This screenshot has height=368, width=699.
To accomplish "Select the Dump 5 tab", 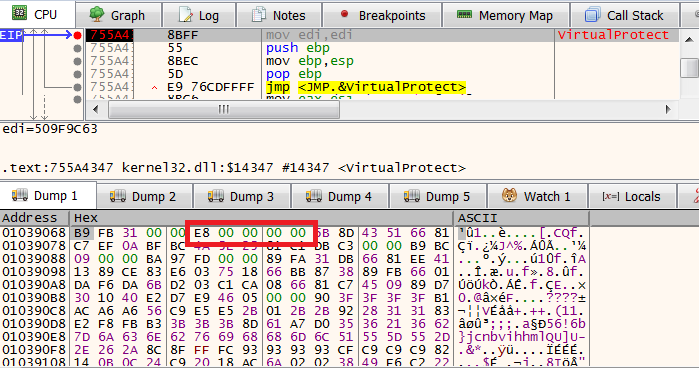I will tap(439, 196).
